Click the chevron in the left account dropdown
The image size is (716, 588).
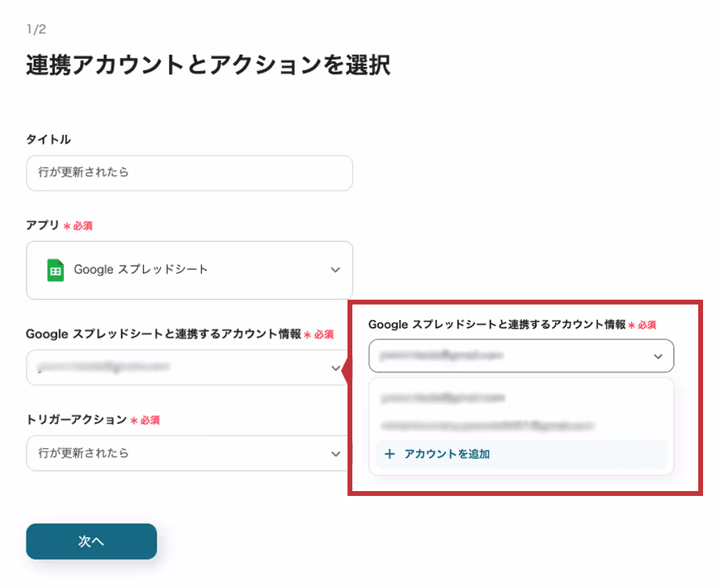tap(335, 368)
